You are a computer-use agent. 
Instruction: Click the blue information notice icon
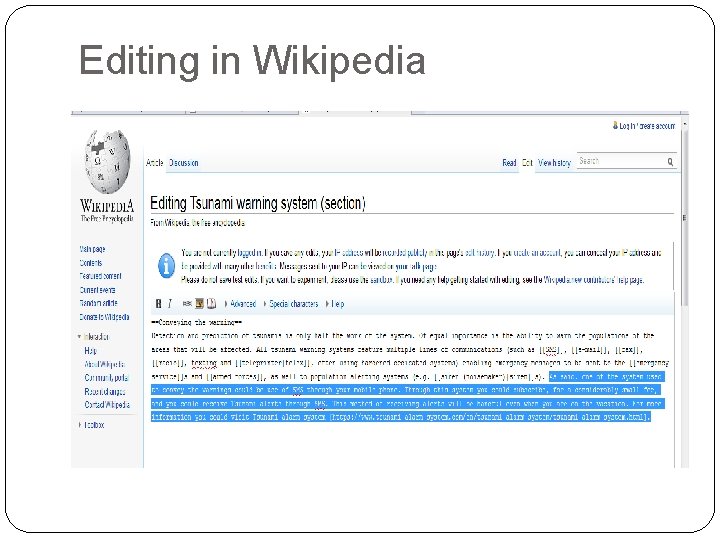(x=166, y=265)
